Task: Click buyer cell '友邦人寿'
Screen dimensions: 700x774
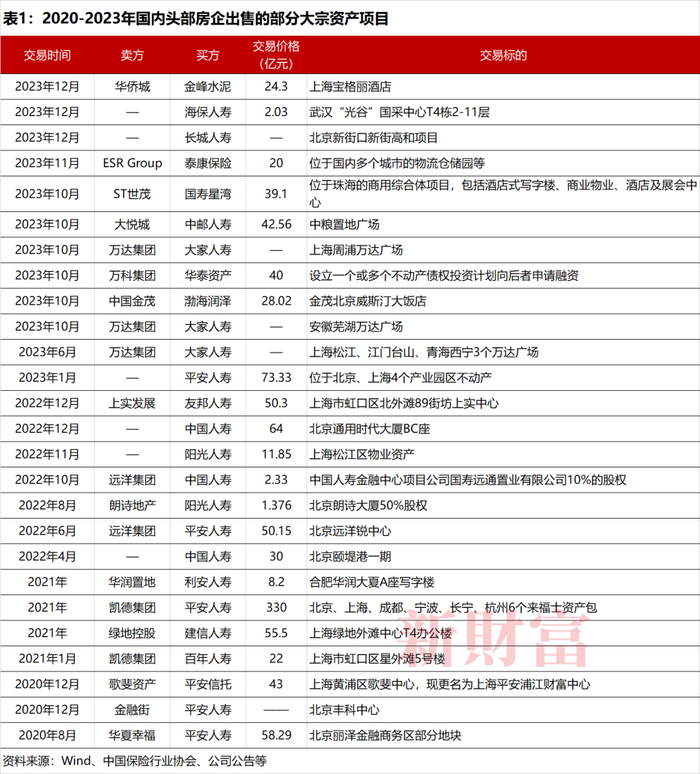Action: tap(207, 403)
